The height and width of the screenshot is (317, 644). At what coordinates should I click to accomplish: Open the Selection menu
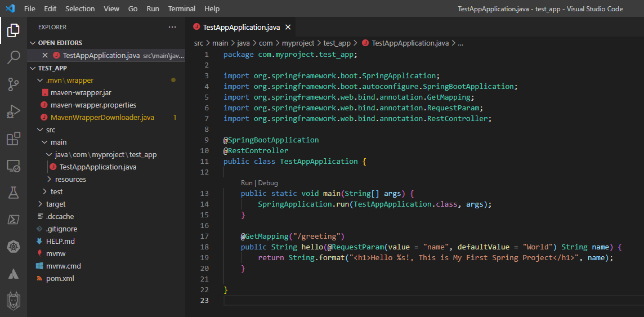click(80, 8)
